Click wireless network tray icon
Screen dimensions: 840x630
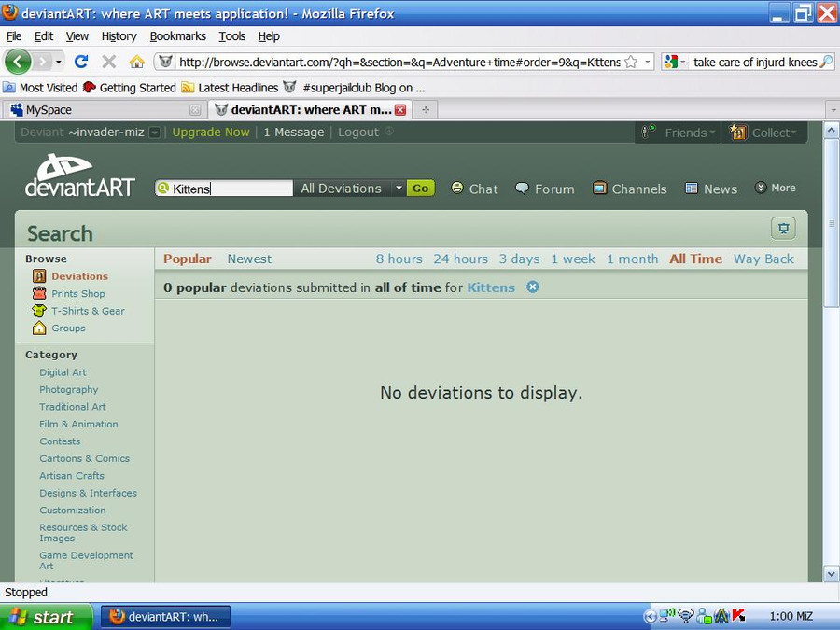(x=686, y=616)
